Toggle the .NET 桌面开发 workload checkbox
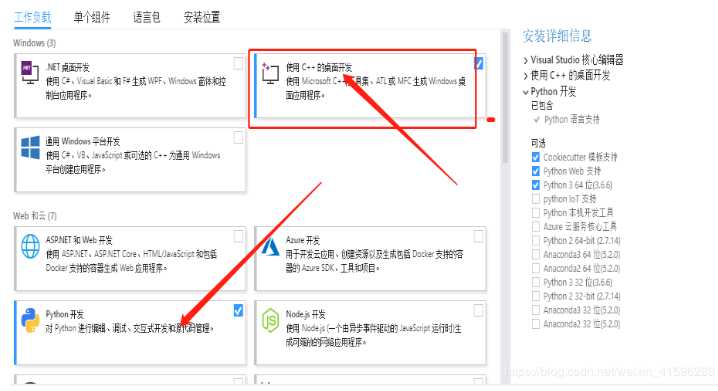 click(x=238, y=63)
